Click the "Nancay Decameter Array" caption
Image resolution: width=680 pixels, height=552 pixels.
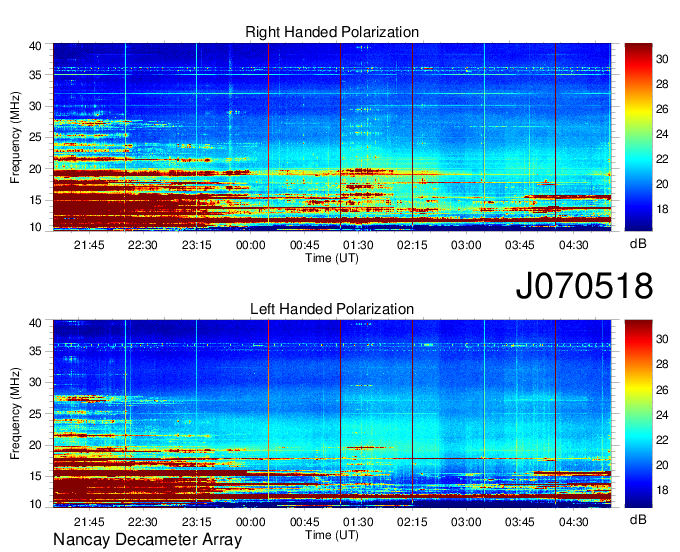click(x=147, y=540)
